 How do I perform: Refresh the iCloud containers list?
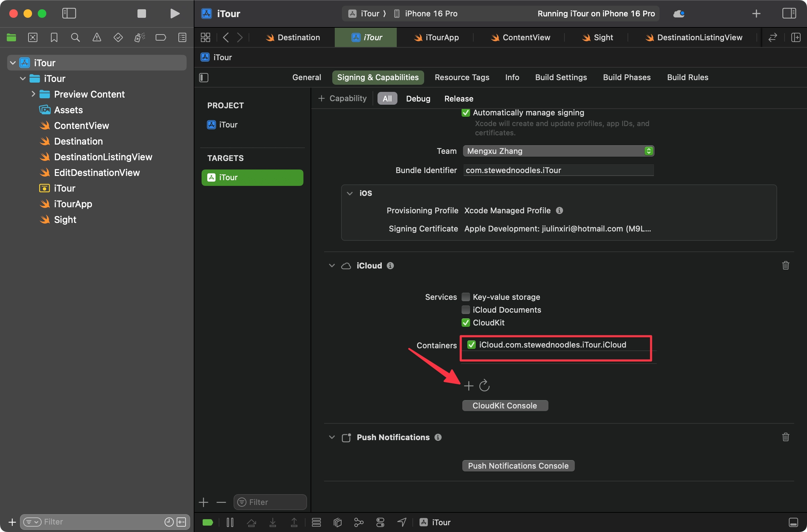pyautogui.click(x=484, y=385)
